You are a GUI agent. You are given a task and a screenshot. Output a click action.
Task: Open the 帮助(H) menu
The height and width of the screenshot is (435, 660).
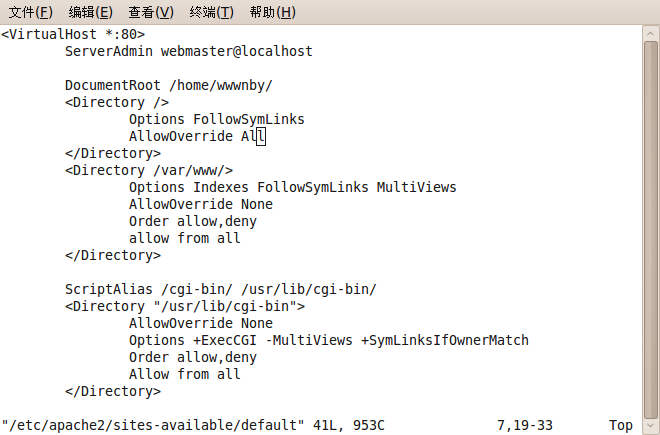[272, 12]
